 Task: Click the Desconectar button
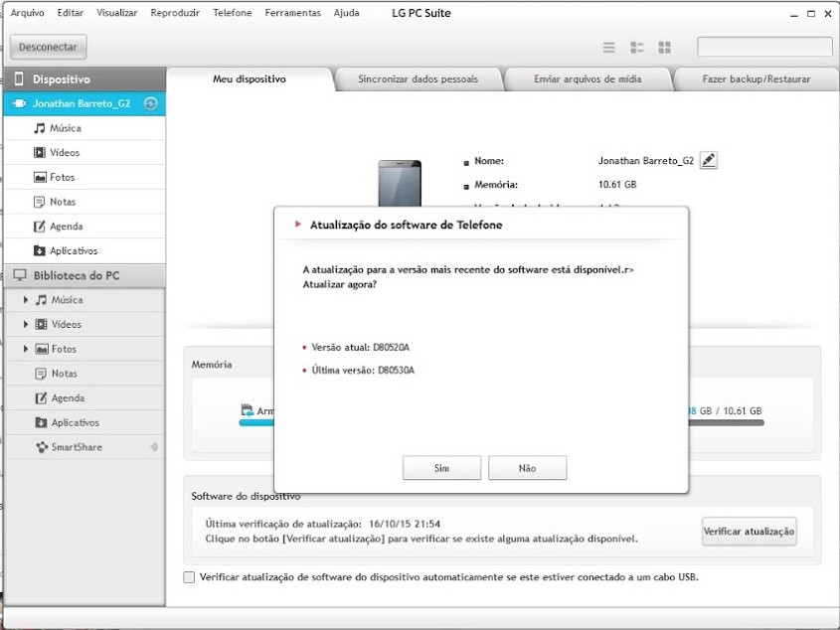tap(49, 47)
